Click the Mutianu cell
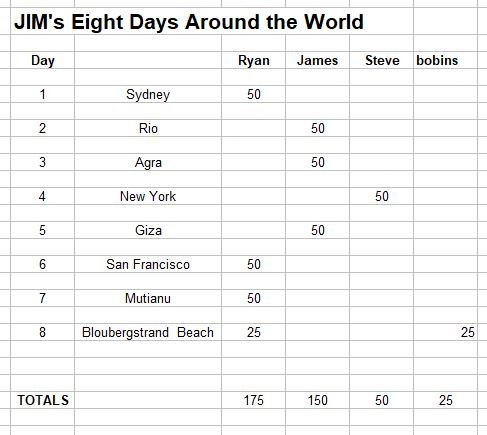487x435 pixels. tap(148, 298)
